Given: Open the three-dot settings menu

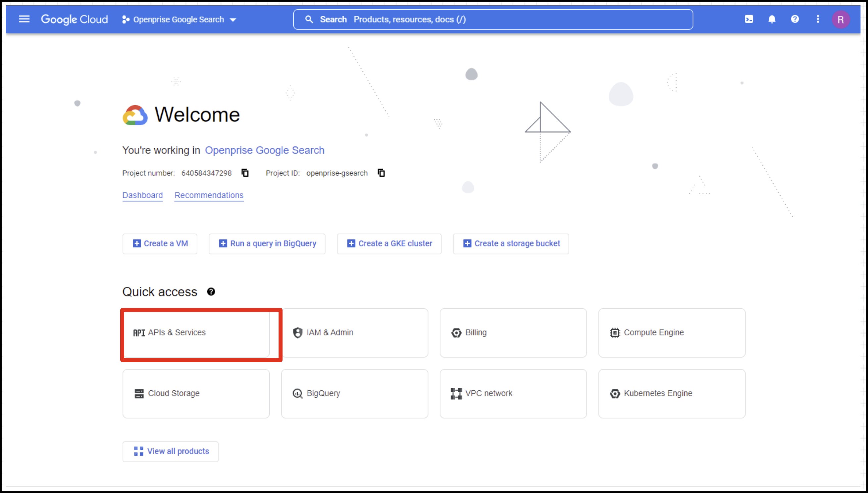Looking at the screenshot, I should pos(818,19).
